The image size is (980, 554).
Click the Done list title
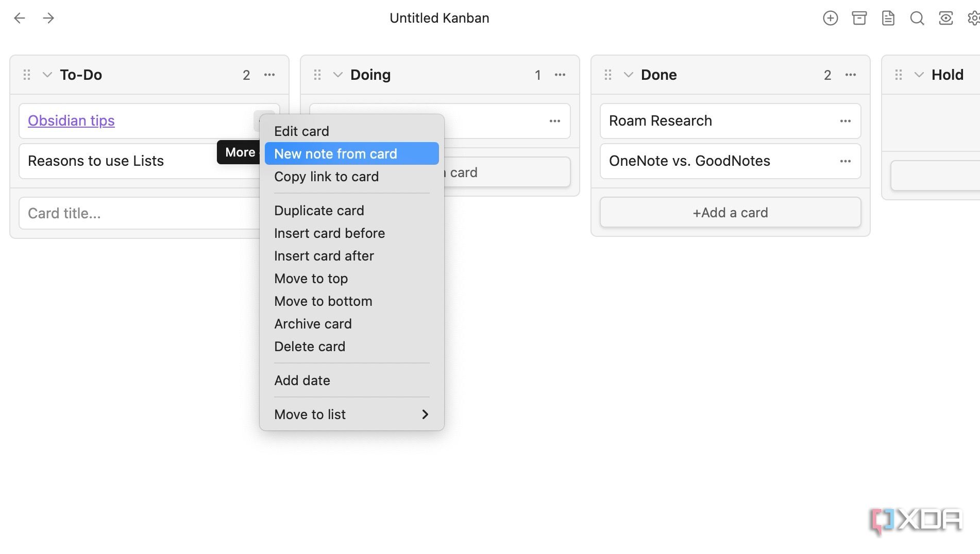tap(658, 75)
